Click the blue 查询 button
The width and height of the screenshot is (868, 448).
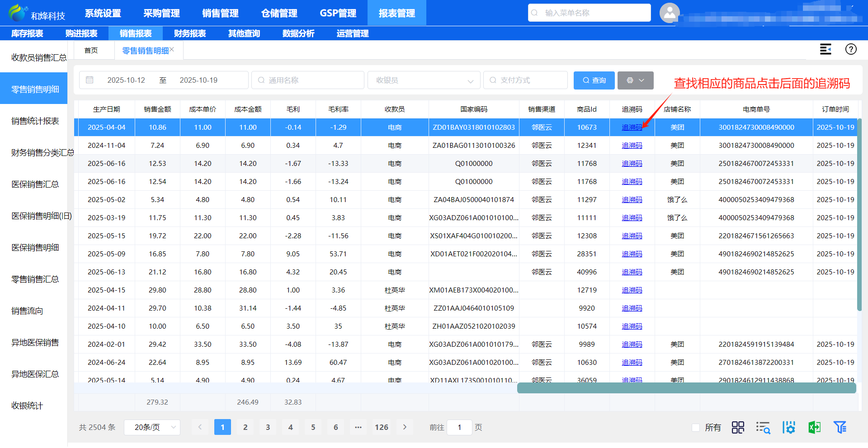point(594,80)
